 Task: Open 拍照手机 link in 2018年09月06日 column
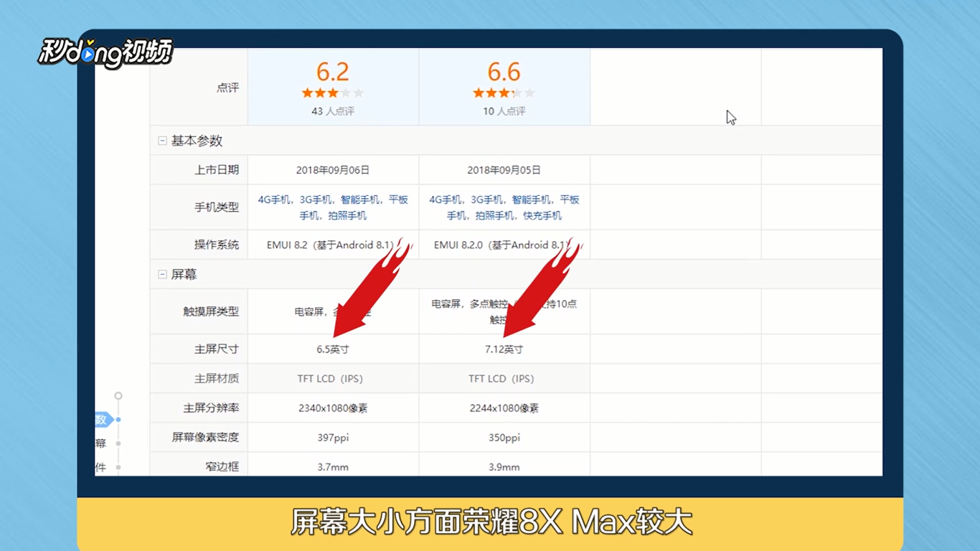pos(347,215)
